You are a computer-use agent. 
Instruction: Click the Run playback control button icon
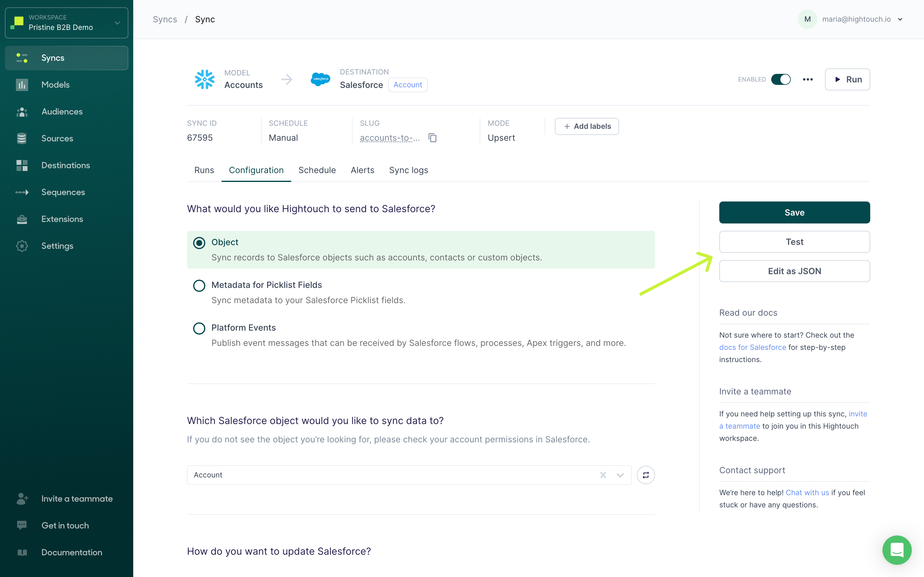click(x=836, y=79)
